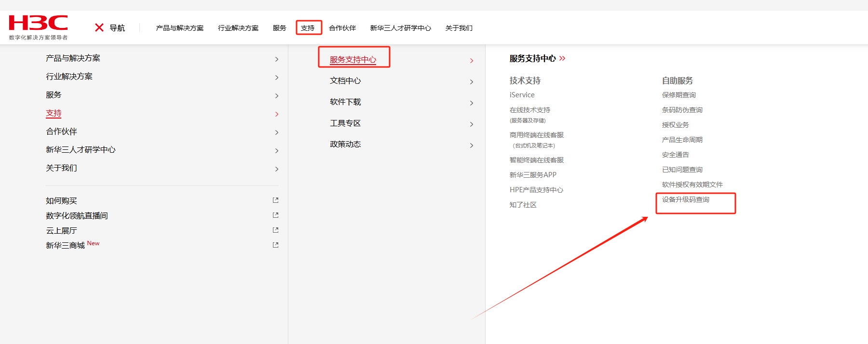The width and height of the screenshot is (868, 344).
Task: Open 在线技术支持 link
Action: pyautogui.click(x=530, y=110)
